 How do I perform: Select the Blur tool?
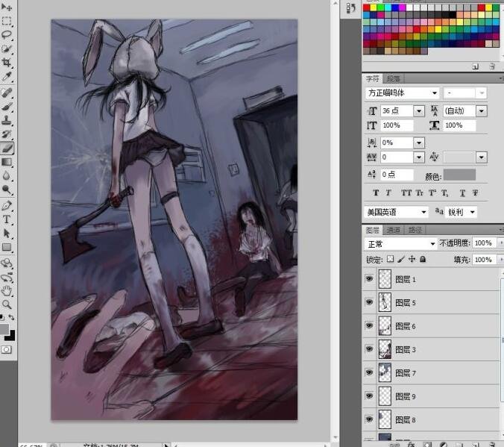pyautogui.click(x=7, y=175)
